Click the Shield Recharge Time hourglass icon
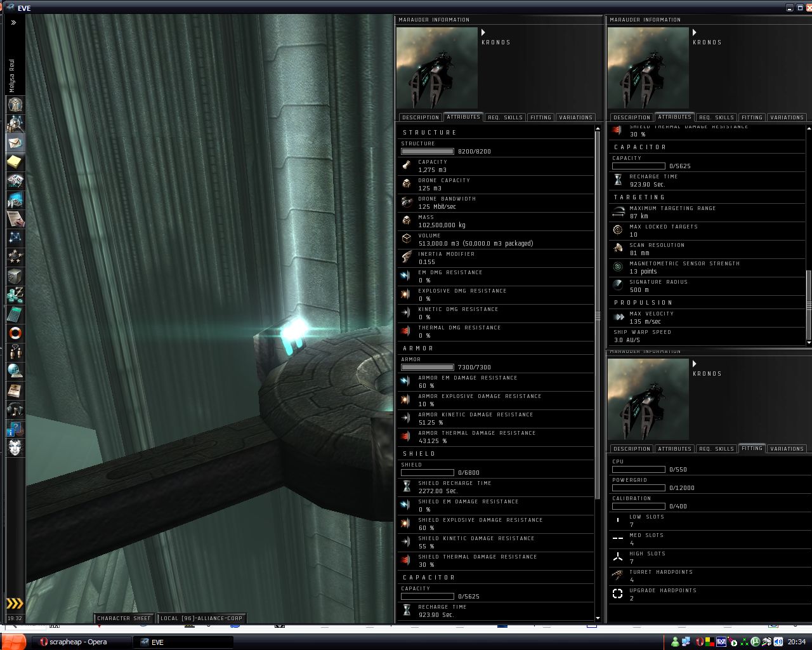Screen dimensions: 812x650 click(x=407, y=487)
